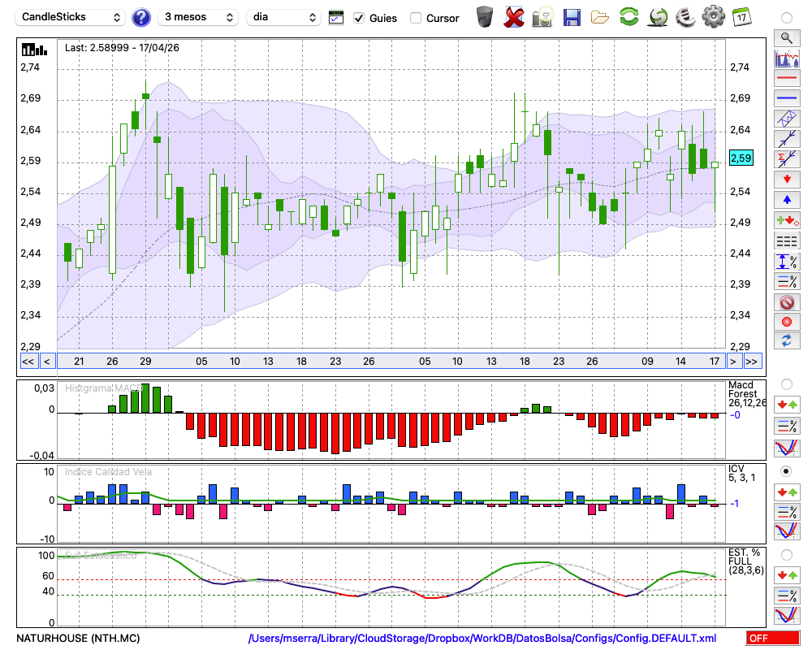Select the blue horizontal line tool

click(x=787, y=98)
